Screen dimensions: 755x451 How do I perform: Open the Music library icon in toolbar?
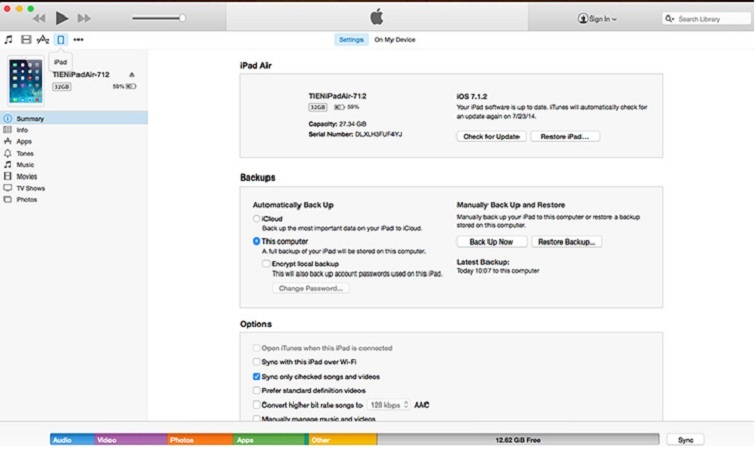8,40
